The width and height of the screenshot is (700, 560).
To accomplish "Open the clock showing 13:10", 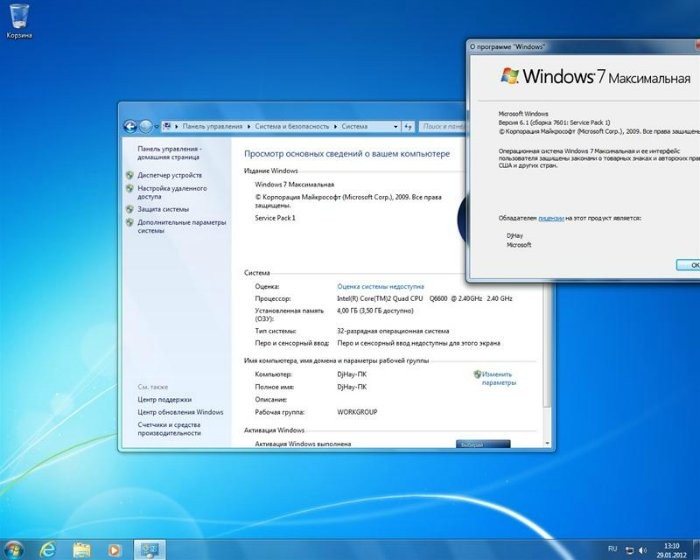I will click(671, 551).
